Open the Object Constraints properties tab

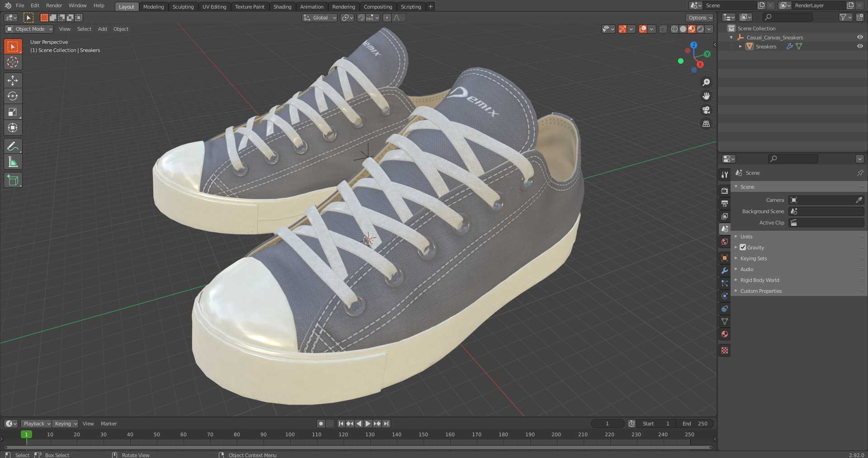725,309
